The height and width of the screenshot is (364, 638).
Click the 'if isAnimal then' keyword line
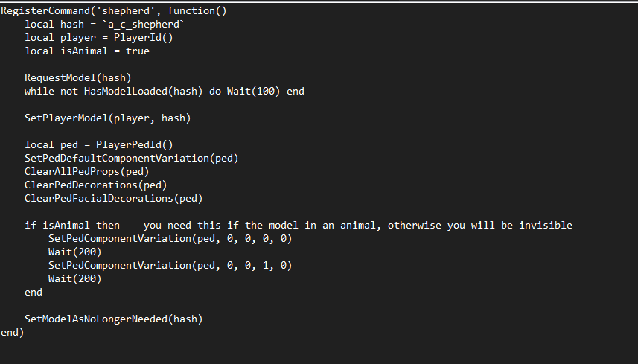pos(72,226)
